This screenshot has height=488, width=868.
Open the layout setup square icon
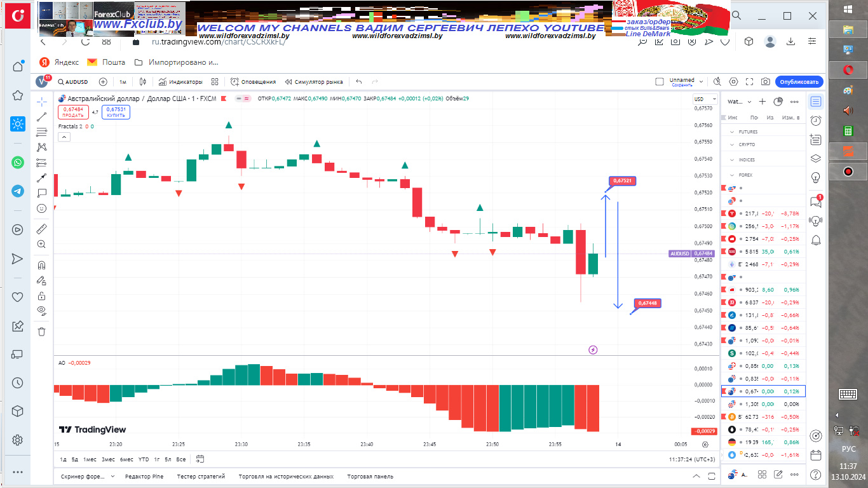660,82
